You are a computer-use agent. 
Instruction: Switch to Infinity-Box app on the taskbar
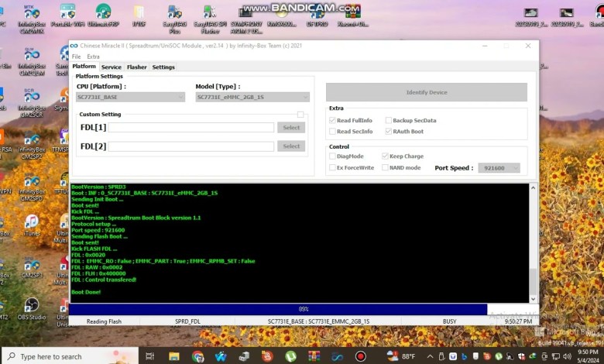pyautogui.click(x=337, y=356)
